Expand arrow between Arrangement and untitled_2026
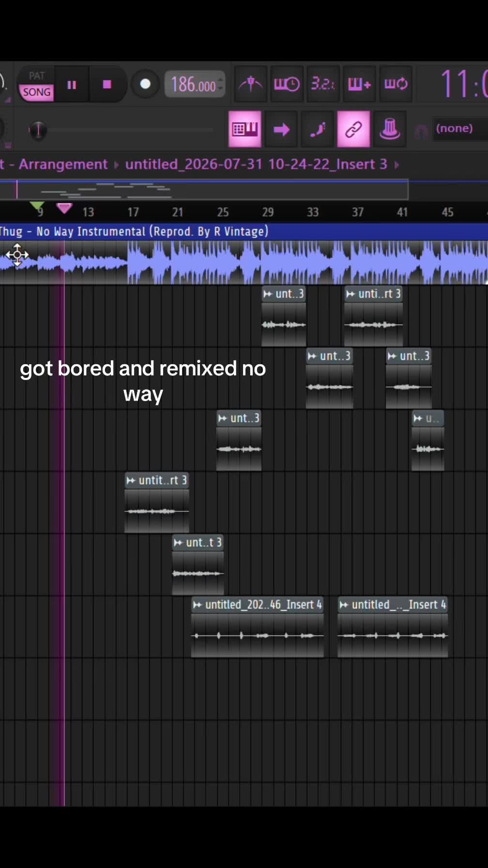 point(116,165)
